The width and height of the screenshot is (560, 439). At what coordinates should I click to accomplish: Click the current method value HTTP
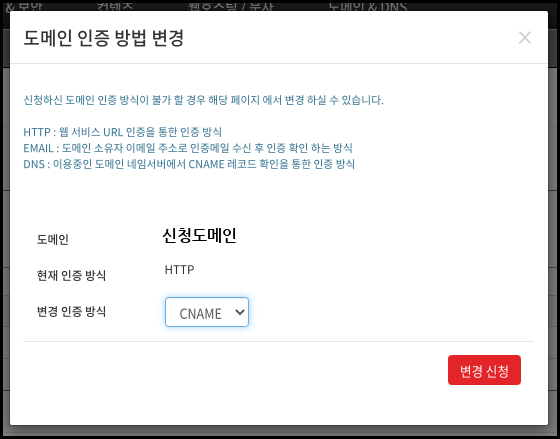pos(179,269)
